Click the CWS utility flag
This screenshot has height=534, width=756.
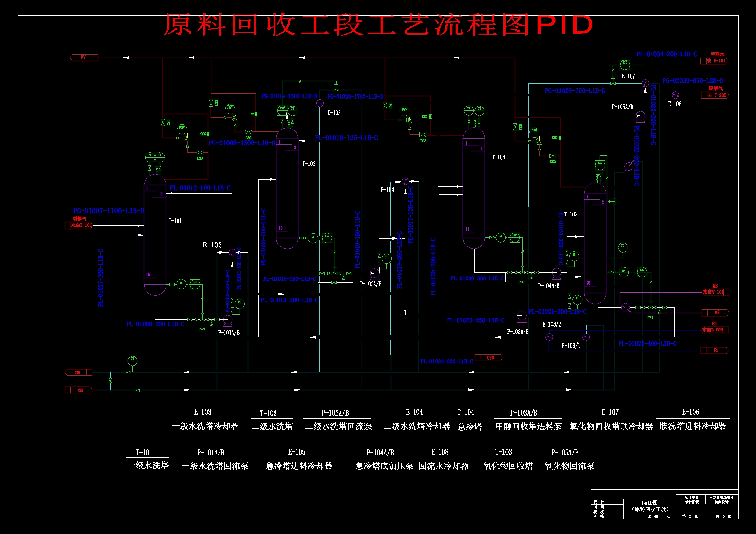pos(79,390)
